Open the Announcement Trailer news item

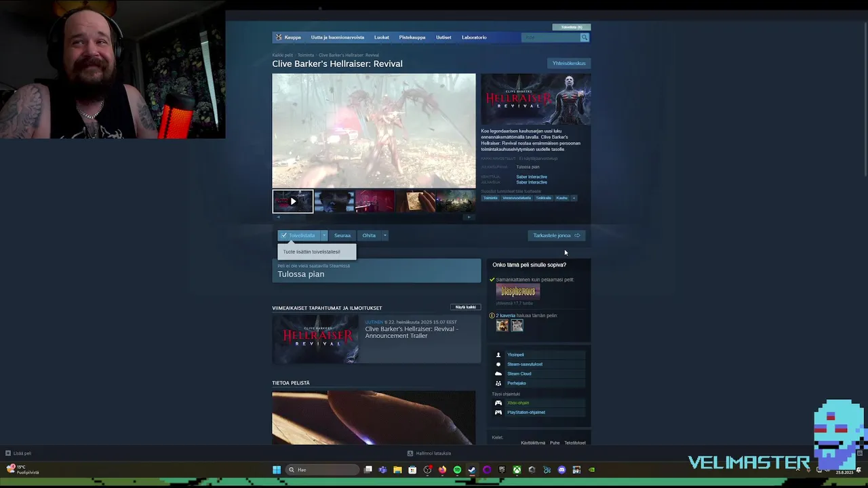pos(376,338)
